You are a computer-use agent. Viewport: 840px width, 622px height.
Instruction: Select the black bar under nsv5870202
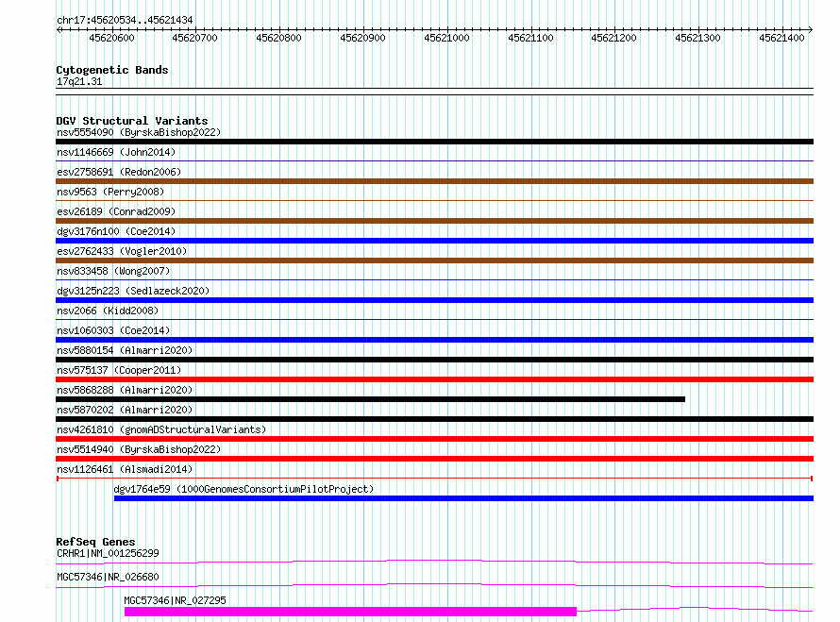point(434,419)
